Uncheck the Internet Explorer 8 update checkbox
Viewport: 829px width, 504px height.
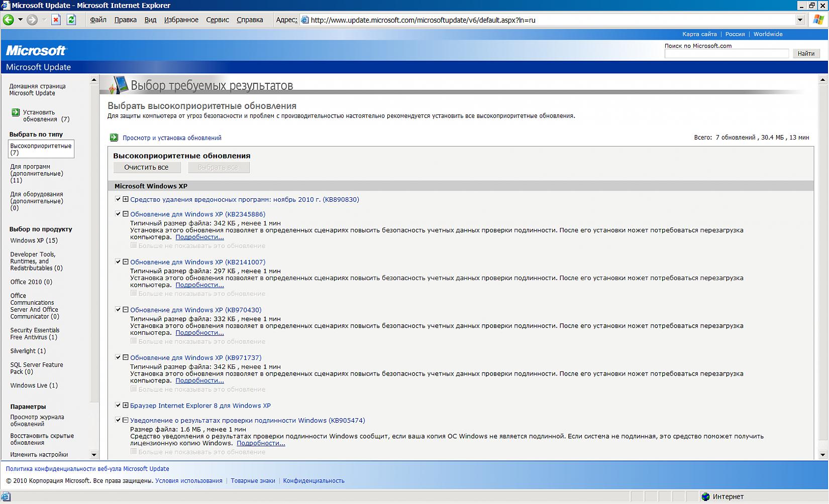[118, 405]
